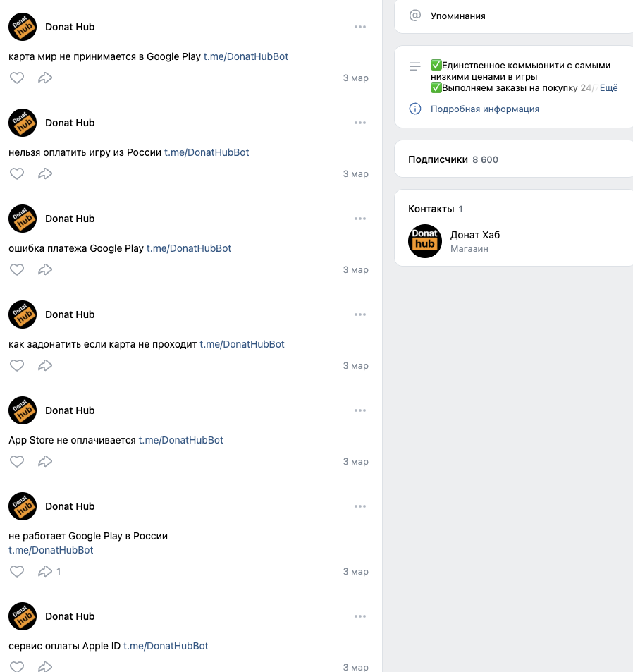
Task: Expand description with Ещё link
Action: pyautogui.click(x=608, y=88)
